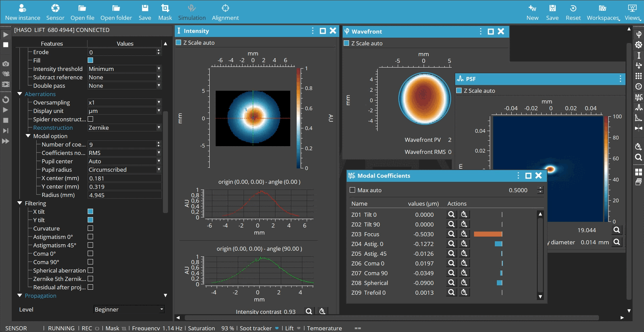Toggle the Fill checkbox

pyautogui.click(x=90, y=60)
